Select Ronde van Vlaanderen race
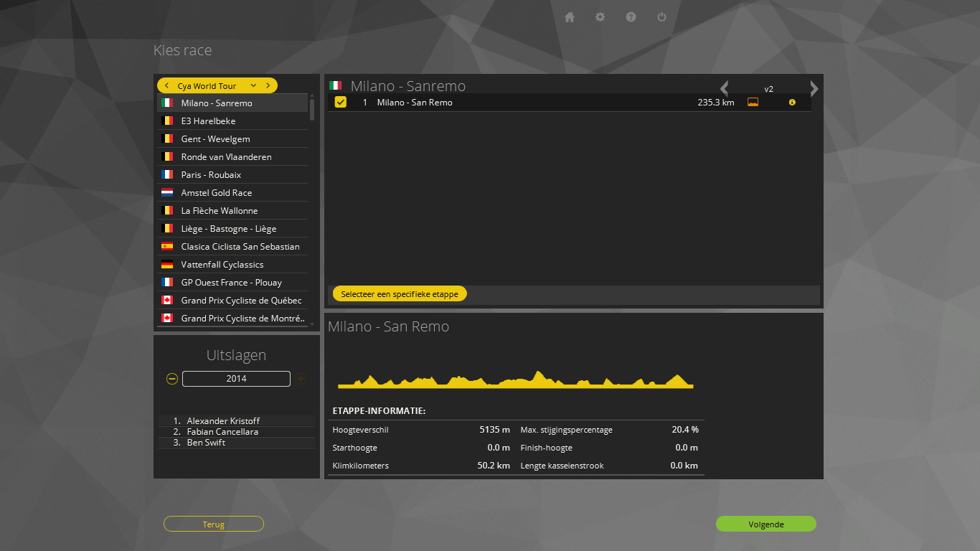Screen dimensions: 980x551 pyautogui.click(x=226, y=157)
